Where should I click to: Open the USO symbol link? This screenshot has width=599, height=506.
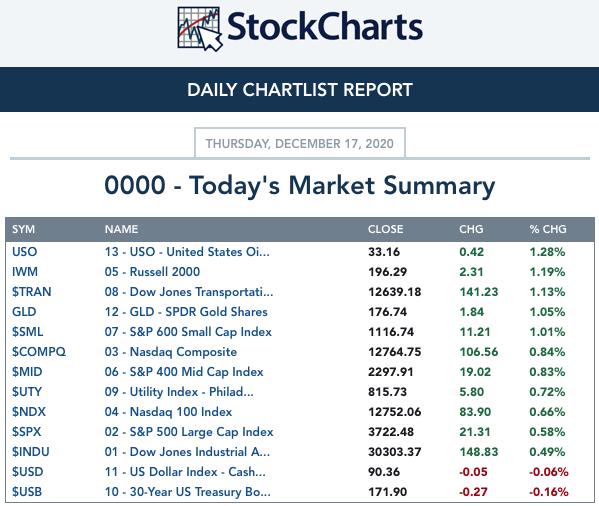[24, 252]
